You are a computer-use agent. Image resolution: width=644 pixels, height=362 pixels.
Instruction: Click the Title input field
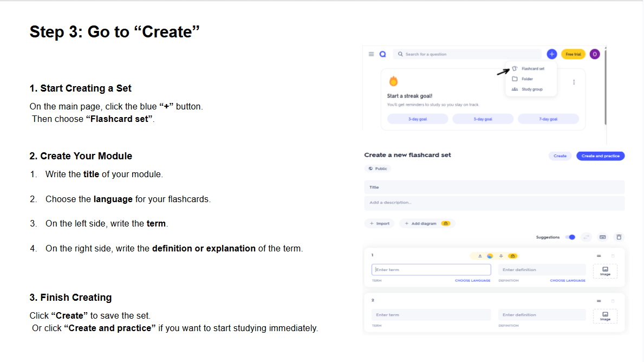pyautogui.click(x=494, y=188)
